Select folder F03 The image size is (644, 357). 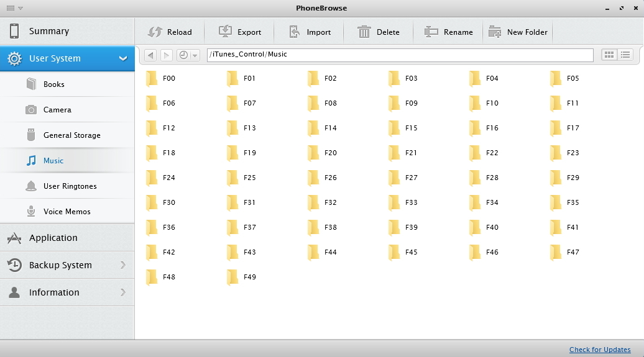[403, 78]
